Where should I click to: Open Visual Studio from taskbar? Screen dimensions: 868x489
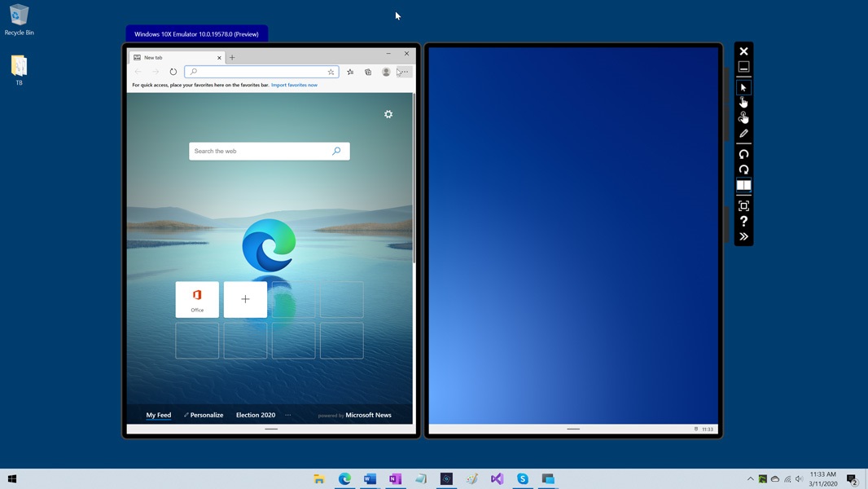click(x=498, y=479)
